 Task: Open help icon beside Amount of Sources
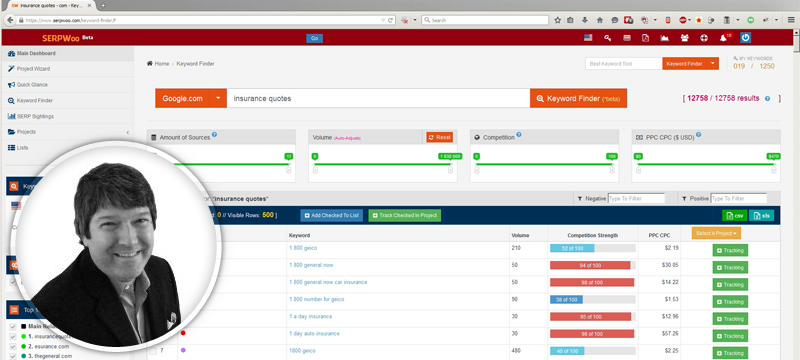214,135
